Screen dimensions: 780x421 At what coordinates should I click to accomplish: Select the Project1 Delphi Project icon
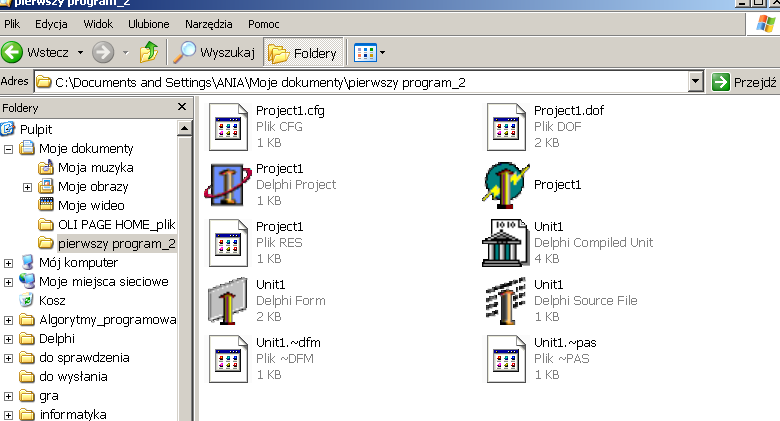pos(228,185)
